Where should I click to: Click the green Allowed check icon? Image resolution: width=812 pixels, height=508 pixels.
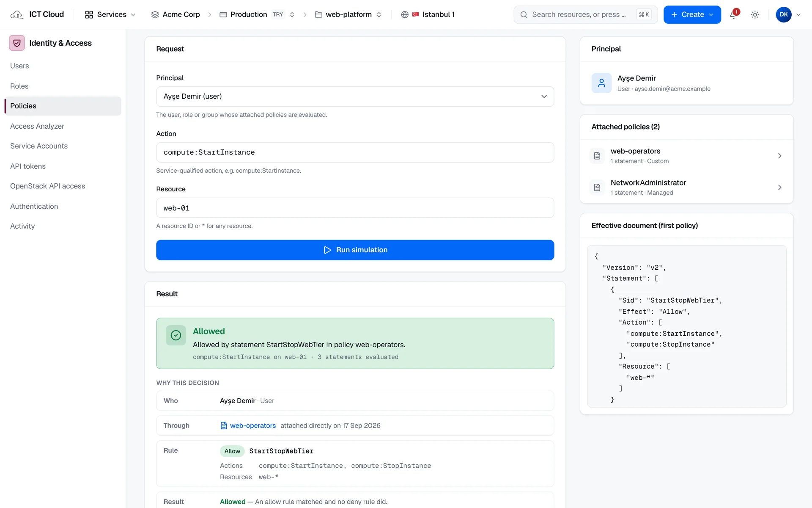click(x=176, y=335)
